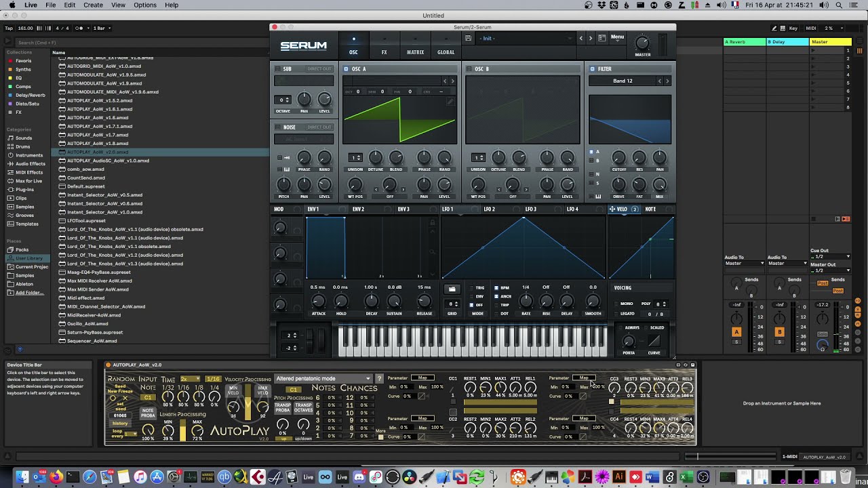Open the Serum Menu dropdown
The height and width of the screenshot is (488, 868).
click(x=617, y=37)
